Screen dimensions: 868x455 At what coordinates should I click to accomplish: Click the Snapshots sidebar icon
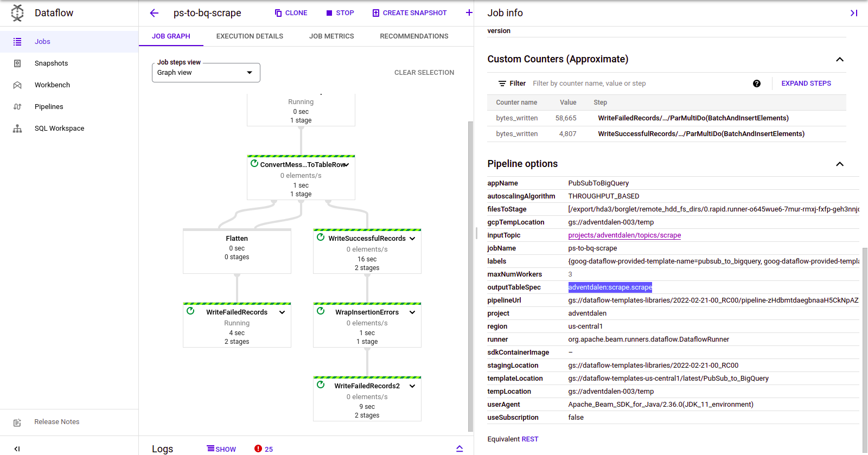17,63
